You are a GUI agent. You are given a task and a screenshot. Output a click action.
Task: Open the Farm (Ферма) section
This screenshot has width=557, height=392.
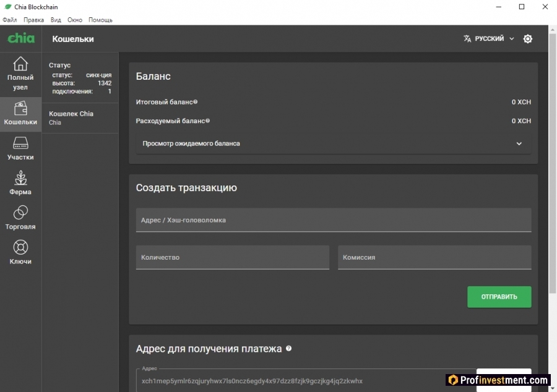coord(20,183)
